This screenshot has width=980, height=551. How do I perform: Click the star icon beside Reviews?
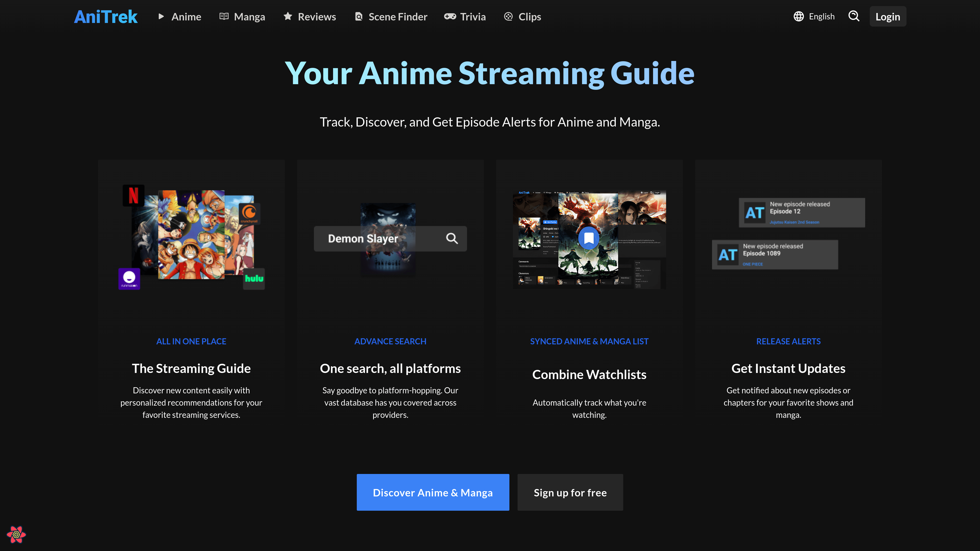coord(288,16)
